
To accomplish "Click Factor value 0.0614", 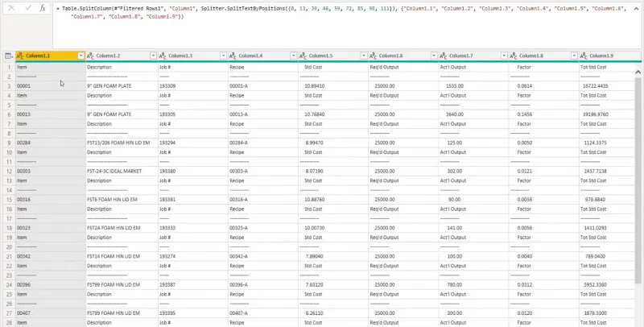I will tap(544, 86).
